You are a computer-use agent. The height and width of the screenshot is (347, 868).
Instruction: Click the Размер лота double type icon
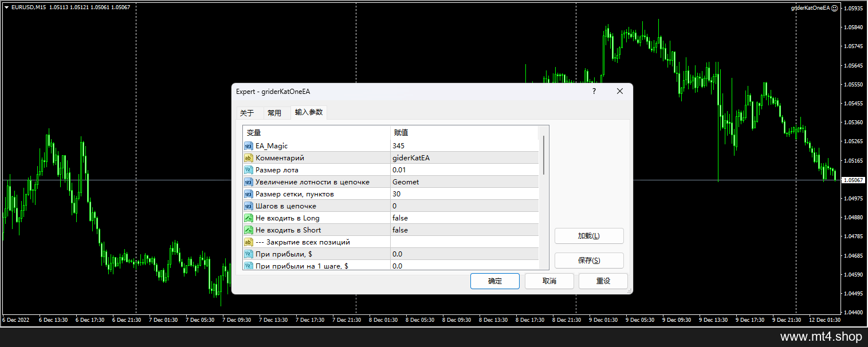point(248,170)
